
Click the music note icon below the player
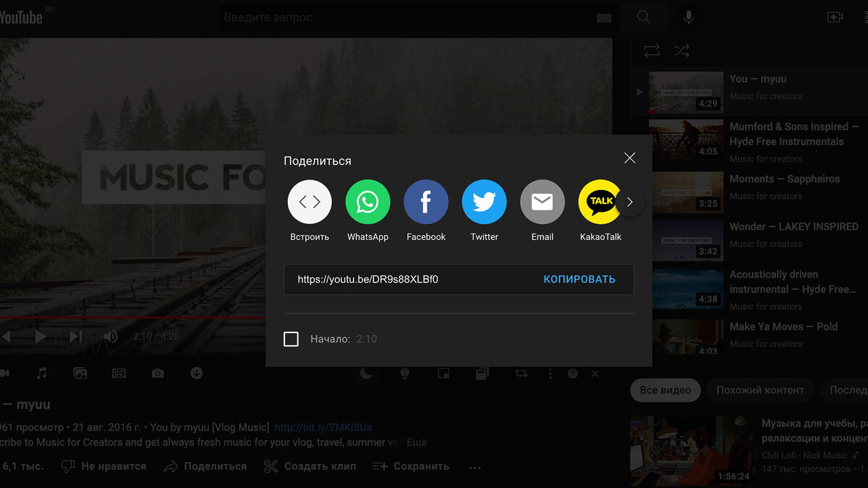[42, 373]
